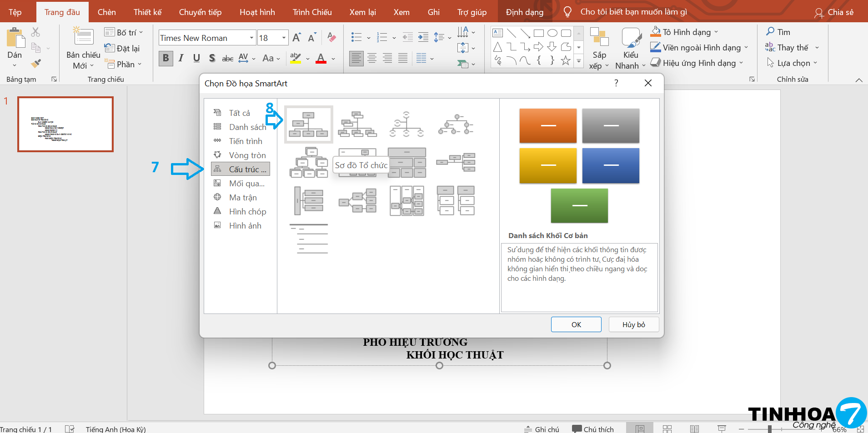Viewport: 868px width, 433px height.
Task: Select the Center align icon
Action: point(372,58)
